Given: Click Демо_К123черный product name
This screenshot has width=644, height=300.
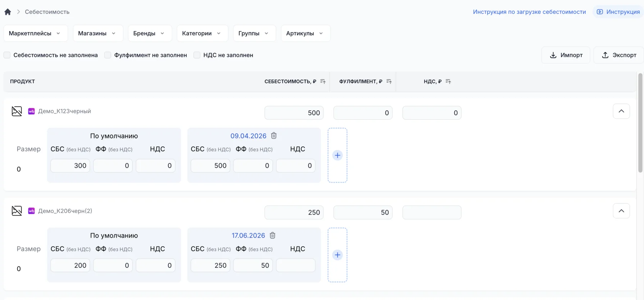Looking at the screenshot, I should (x=64, y=111).
